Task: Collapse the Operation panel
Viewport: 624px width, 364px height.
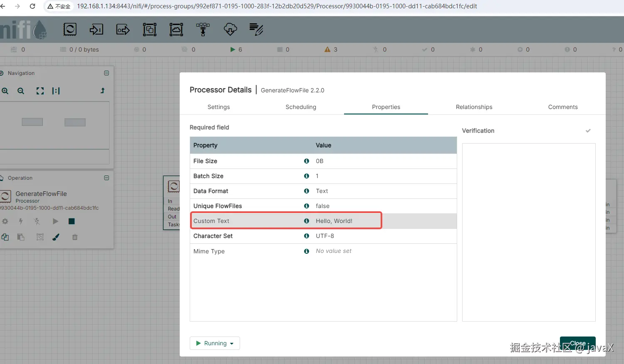Action: point(106,178)
